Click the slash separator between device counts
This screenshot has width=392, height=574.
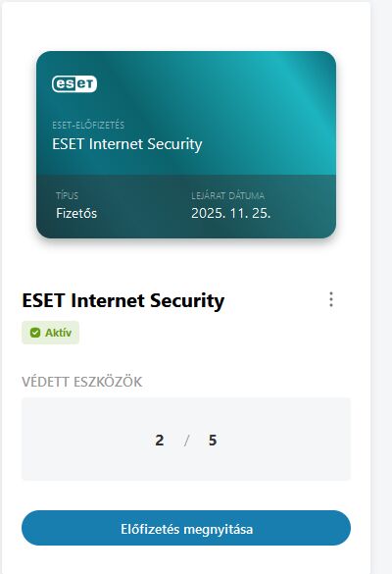[x=186, y=440]
